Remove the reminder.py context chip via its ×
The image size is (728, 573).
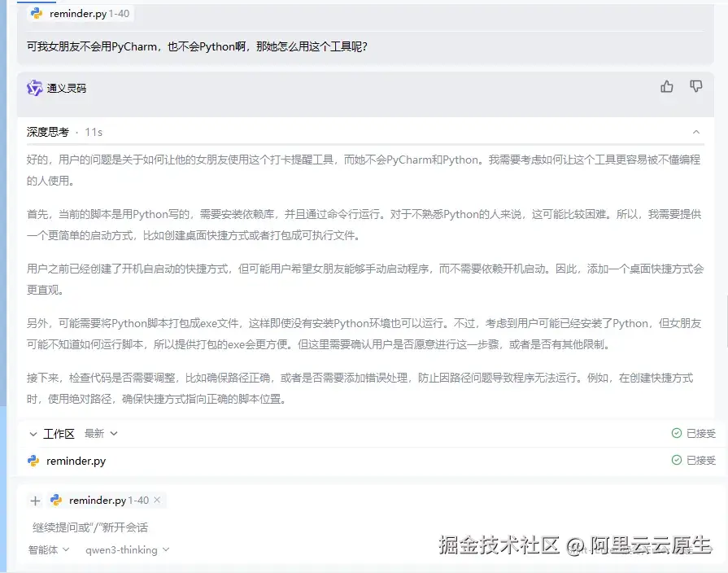156,501
